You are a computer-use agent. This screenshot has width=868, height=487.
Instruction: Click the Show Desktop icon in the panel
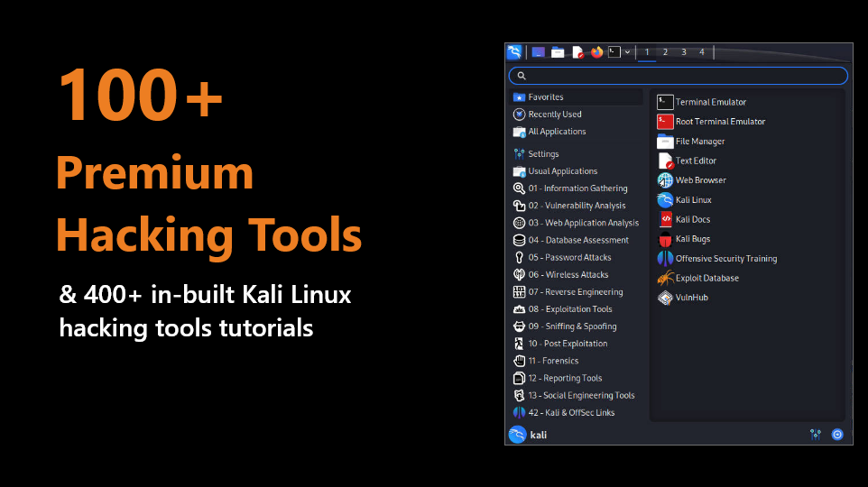[x=538, y=52]
